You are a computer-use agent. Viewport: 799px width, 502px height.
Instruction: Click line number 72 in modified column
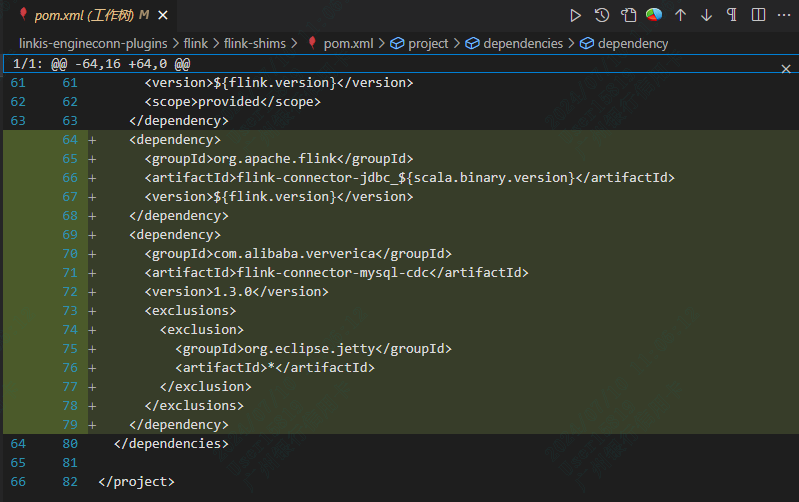pos(70,292)
